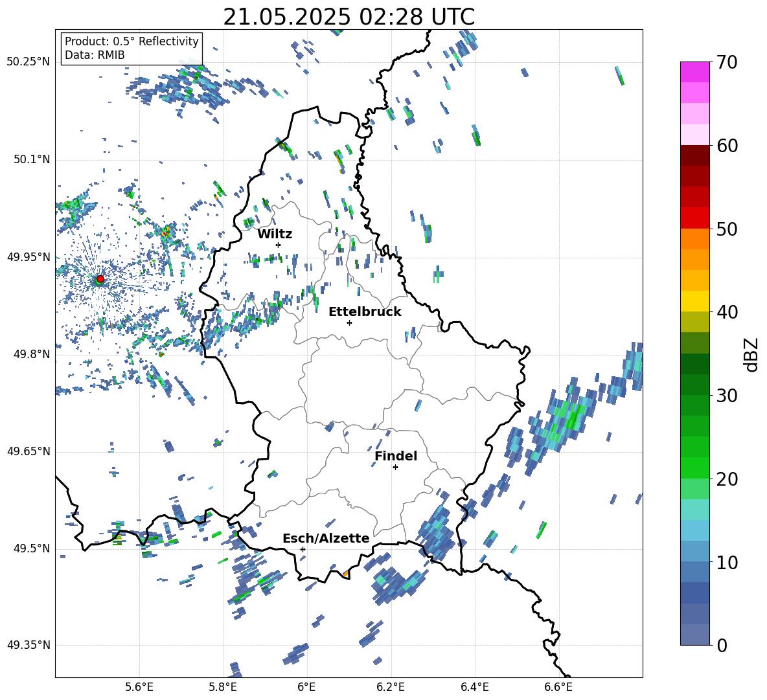The image size is (767, 700).
Task: Click the 'dBZ' colorbar axis label
Action: coord(752,354)
